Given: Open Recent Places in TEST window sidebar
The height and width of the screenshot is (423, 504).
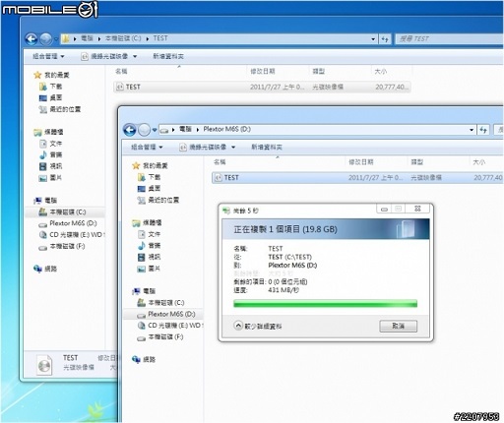Looking at the screenshot, I should coord(60,109).
